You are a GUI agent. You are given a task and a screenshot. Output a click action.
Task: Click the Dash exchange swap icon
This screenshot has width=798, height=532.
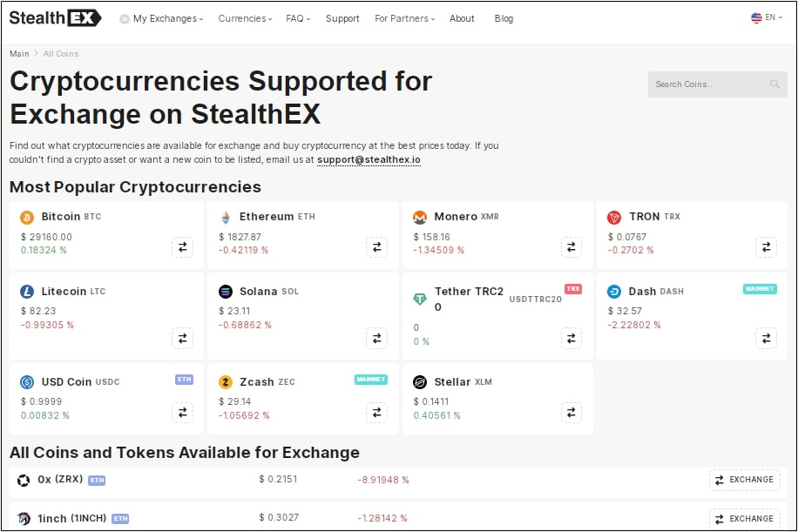(766, 338)
